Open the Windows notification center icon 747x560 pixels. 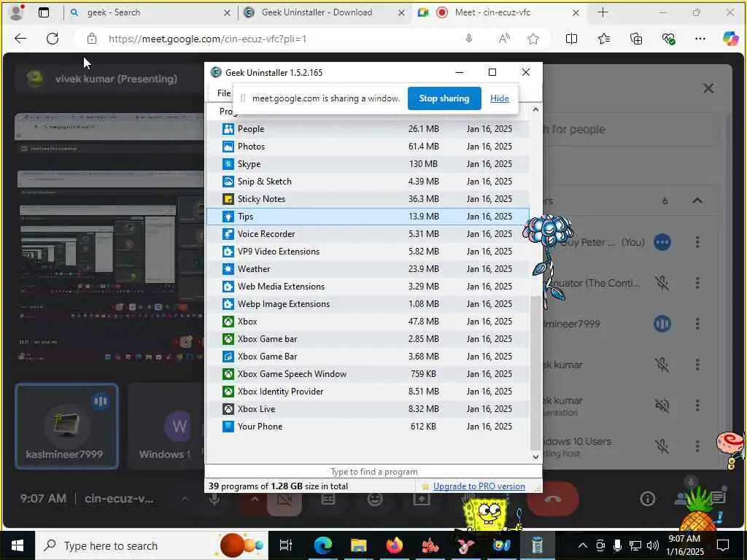[x=723, y=545]
